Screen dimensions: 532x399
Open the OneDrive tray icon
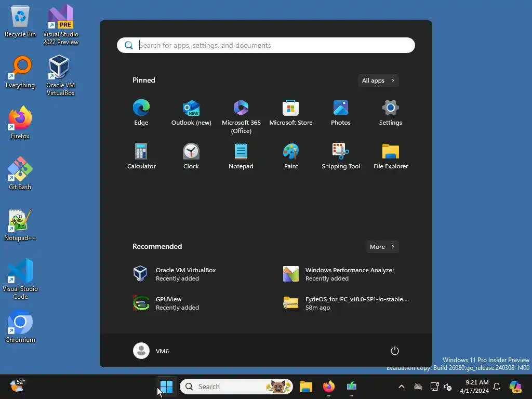[x=418, y=387]
